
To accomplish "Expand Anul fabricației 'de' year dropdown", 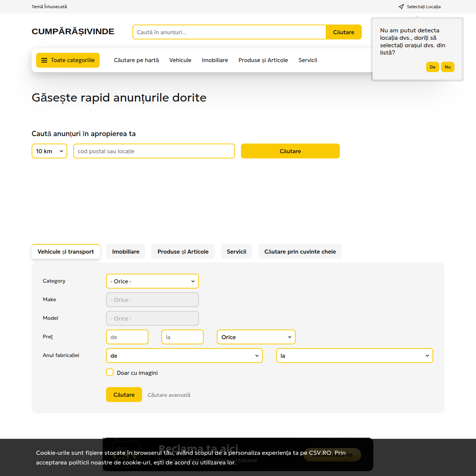I will [x=184, y=356].
